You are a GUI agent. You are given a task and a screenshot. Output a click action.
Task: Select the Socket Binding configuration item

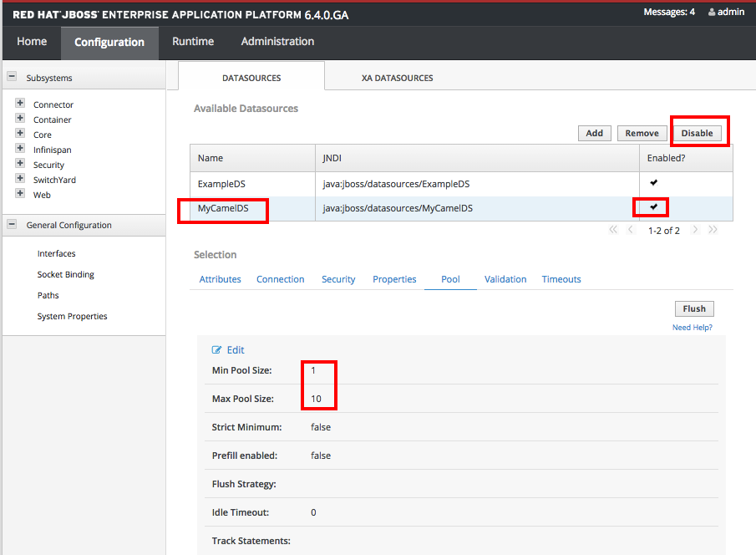[65, 275]
